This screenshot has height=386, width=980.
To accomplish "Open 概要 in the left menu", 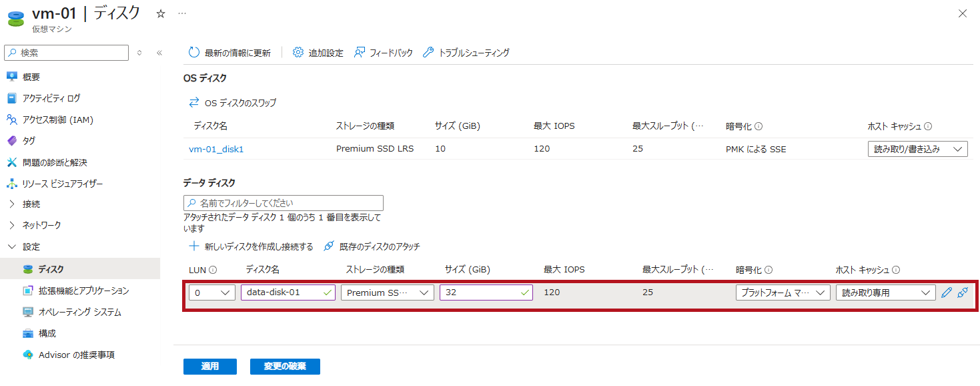I will coord(31,77).
